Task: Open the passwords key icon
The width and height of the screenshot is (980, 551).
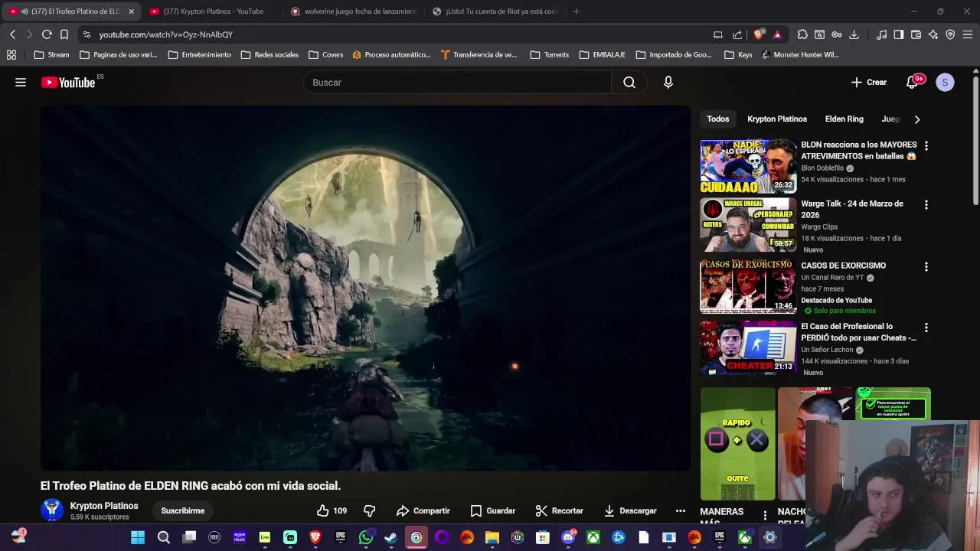Action: [x=837, y=34]
